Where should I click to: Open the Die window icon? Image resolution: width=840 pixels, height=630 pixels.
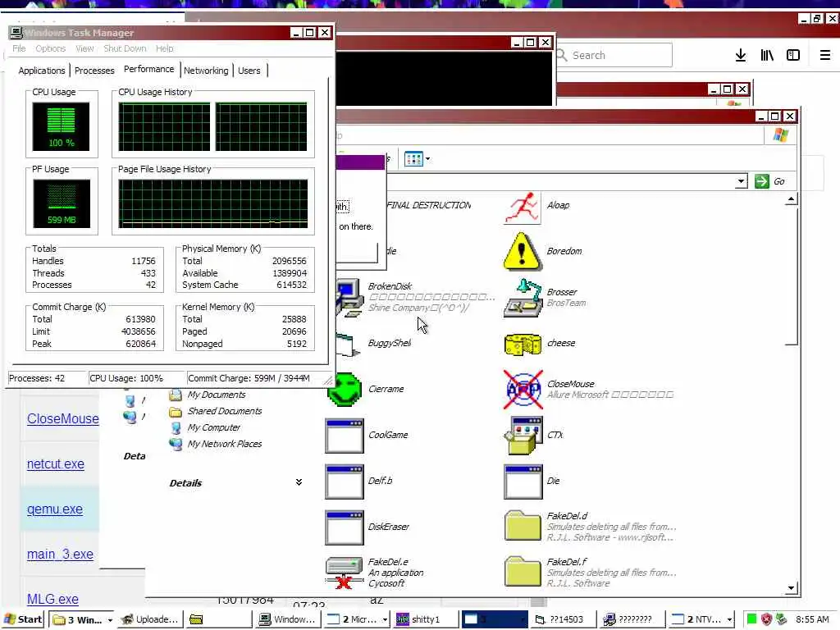click(x=523, y=482)
